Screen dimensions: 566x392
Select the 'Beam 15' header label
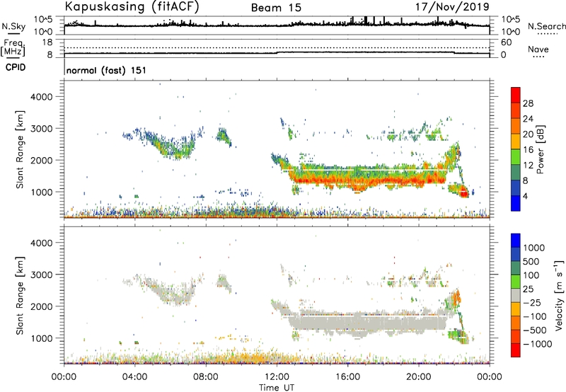(276, 8)
